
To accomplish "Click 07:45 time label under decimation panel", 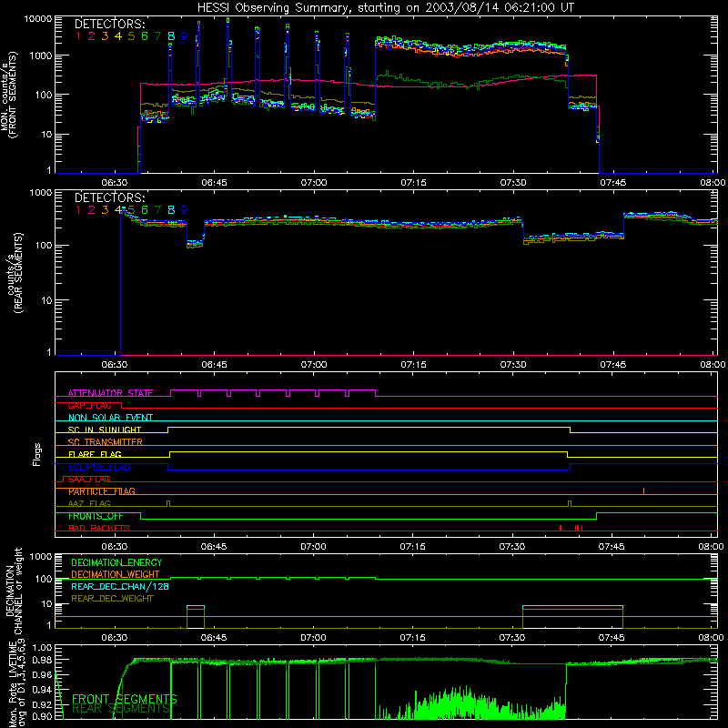I will [612, 638].
